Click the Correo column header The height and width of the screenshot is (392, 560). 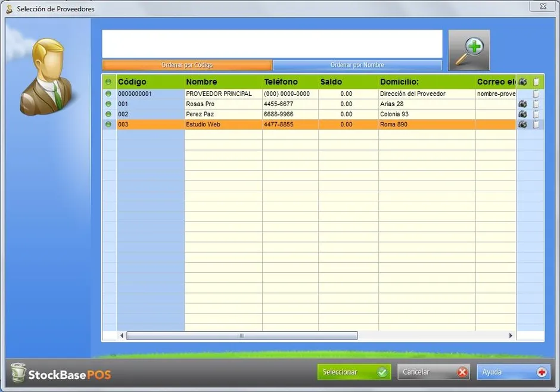(496, 82)
